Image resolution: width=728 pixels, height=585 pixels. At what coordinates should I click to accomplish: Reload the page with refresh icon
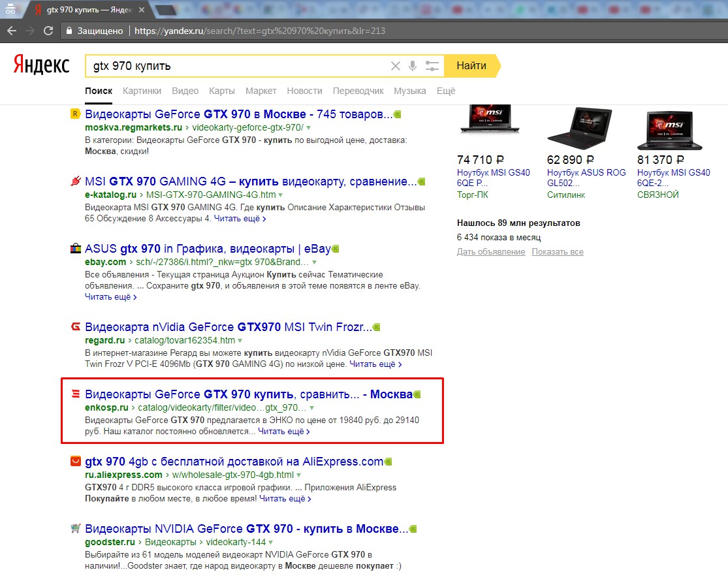click(x=48, y=31)
